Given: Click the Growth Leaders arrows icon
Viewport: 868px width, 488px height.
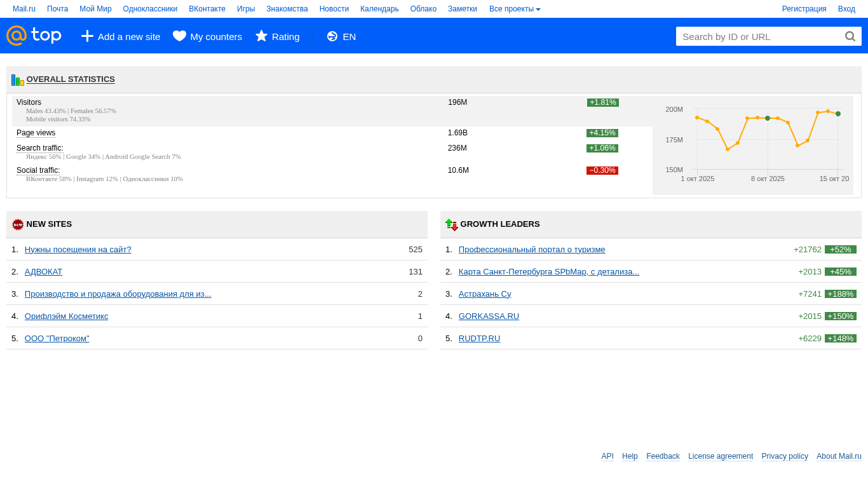Looking at the screenshot, I should tap(451, 224).
